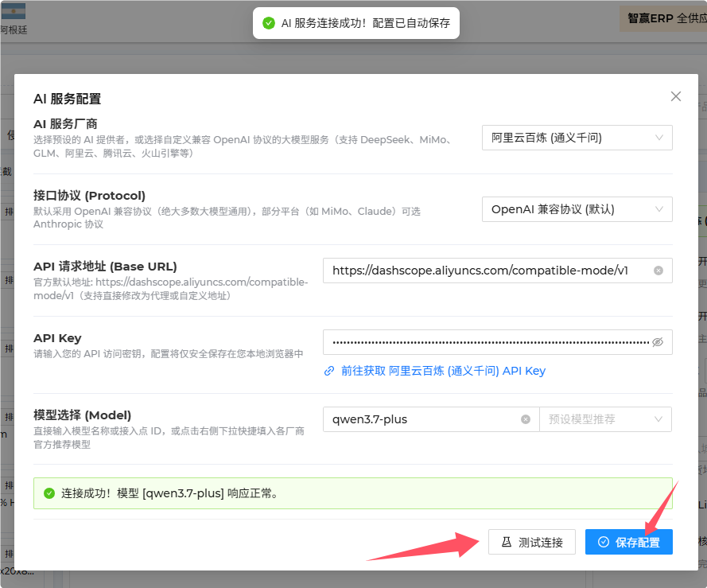Clear the model name field
This screenshot has height=588, width=707.
click(x=526, y=419)
